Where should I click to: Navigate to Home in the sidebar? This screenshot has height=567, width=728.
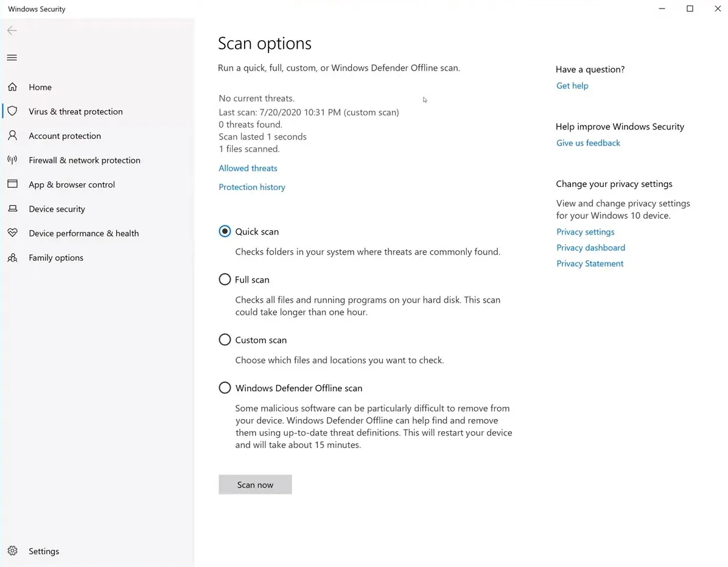(40, 87)
